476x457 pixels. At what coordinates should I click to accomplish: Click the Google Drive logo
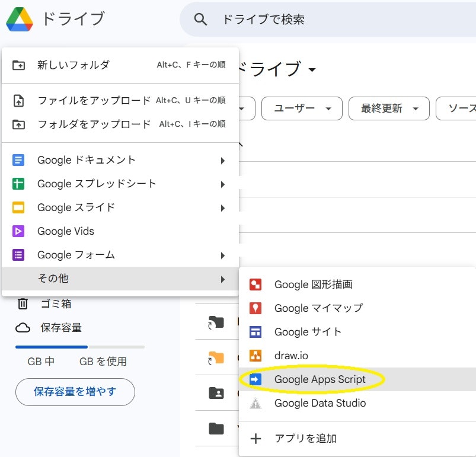(20, 19)
